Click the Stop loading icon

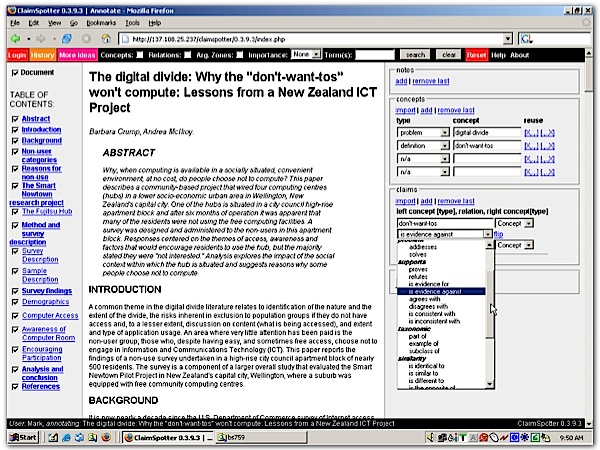click(x=87, y=39)
